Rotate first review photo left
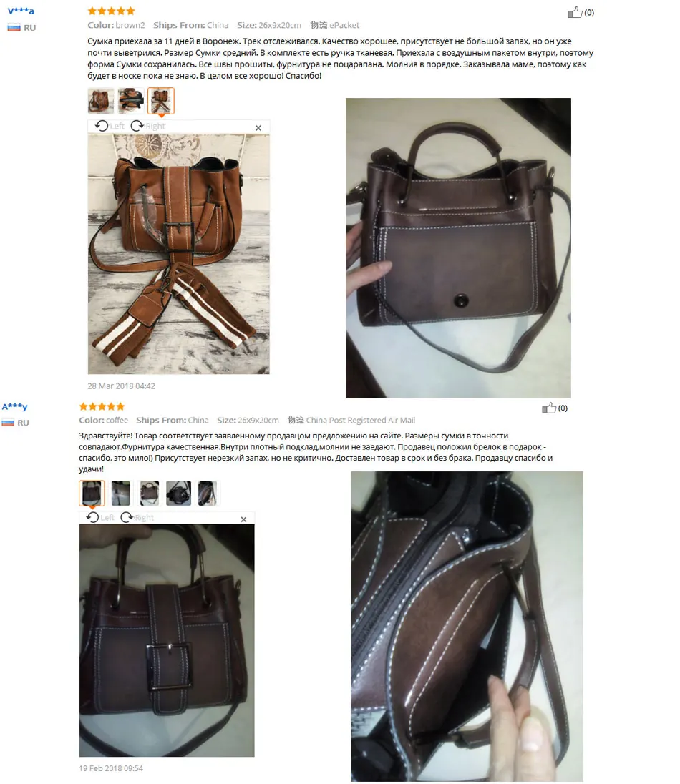 click(110, 126)
